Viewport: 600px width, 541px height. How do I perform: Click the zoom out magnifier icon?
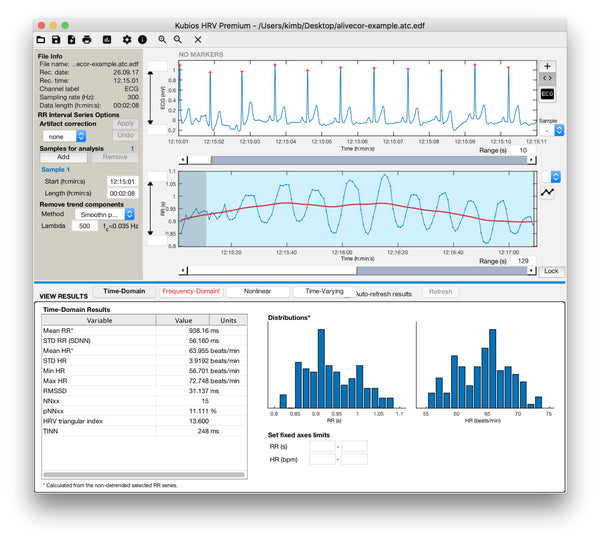tap(178, 39)
